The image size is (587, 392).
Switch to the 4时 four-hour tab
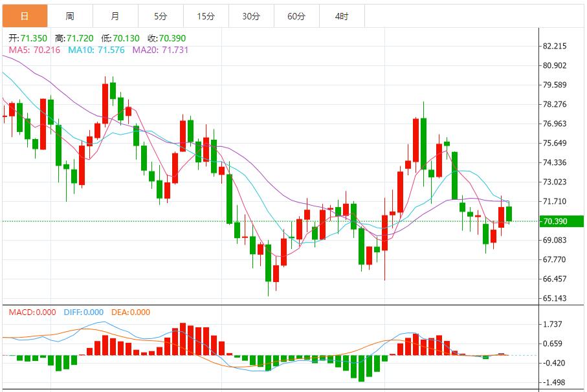[342, 16]
